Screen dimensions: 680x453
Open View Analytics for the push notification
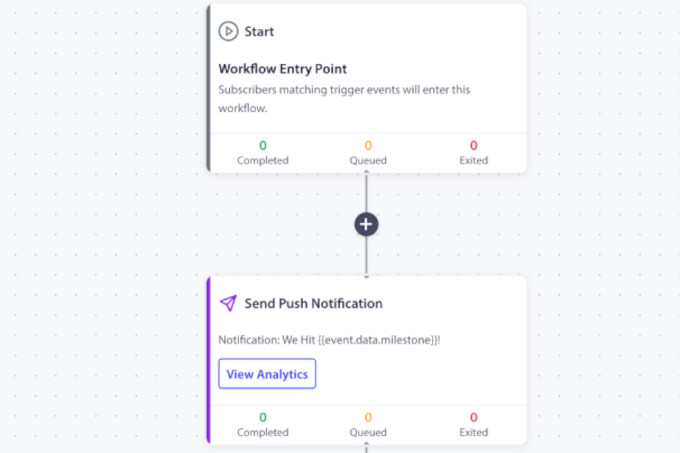tap(267, 374)
